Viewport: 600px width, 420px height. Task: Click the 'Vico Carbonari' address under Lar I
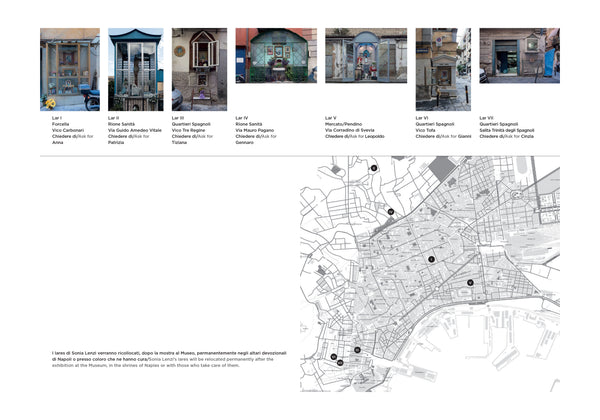coord(68,130)
